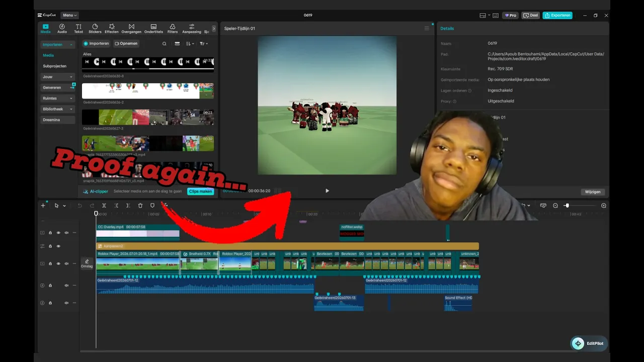The image size is (644, 362).
Task: Open the keyboard shortcuts icon
Action: pos(496,16)
